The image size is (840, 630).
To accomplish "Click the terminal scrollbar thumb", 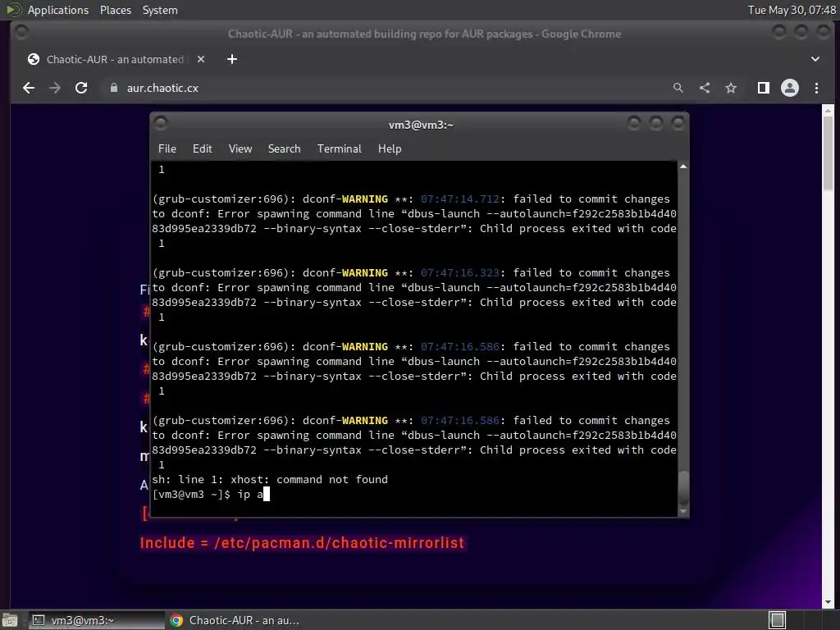I will (683, 487).
